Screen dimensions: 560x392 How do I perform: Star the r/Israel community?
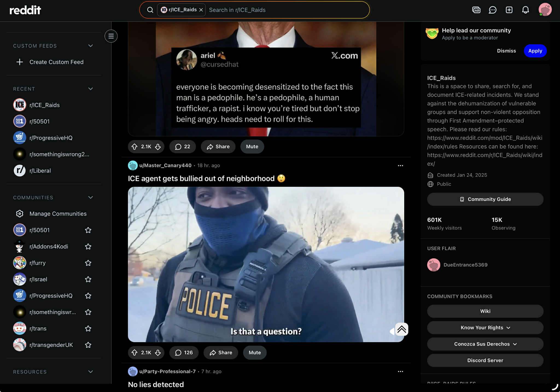88,279
